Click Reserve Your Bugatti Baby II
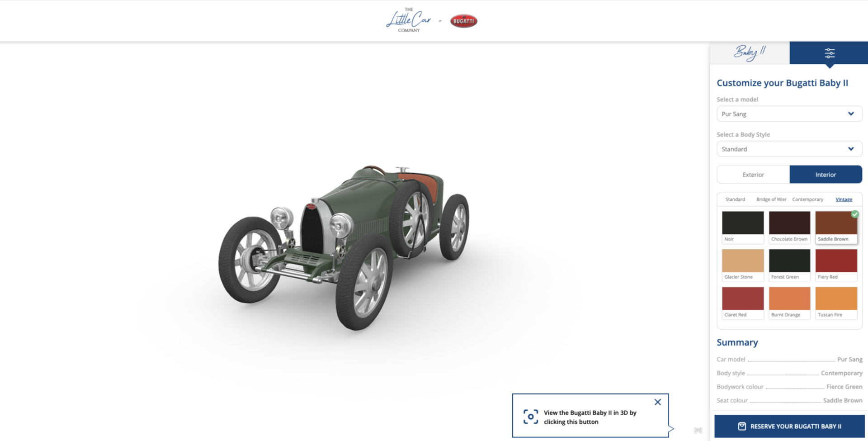Image resolution: width=868 pixels, height=441 pixels. click(789, 426)
